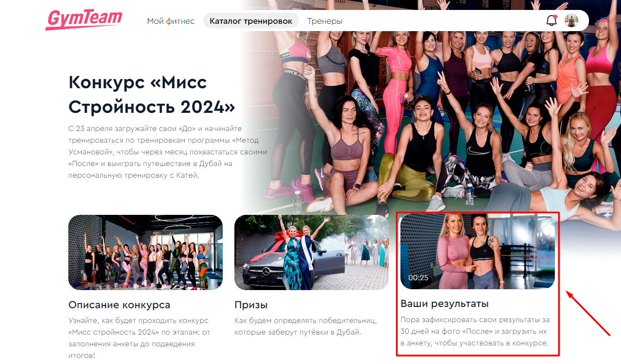Viewport: 621px width, 364px height.
Task: Click the Ваши результаты description about фото «После»
Action: coord(475,331)
